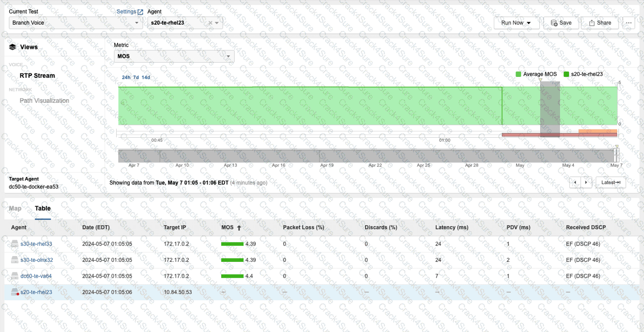Jump to Latest data
Viewport: 644px width, 332px height.
pyautogui.click(x=610, y=182)
